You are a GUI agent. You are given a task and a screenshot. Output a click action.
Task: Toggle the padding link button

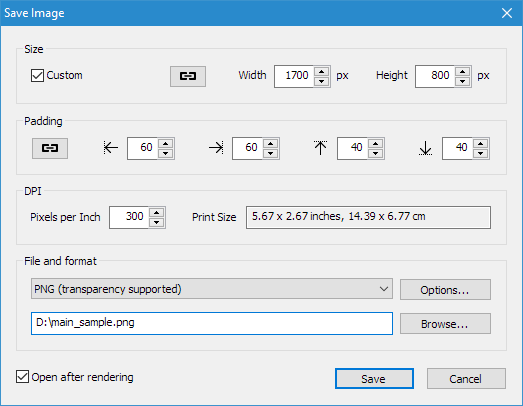point(50,148)
